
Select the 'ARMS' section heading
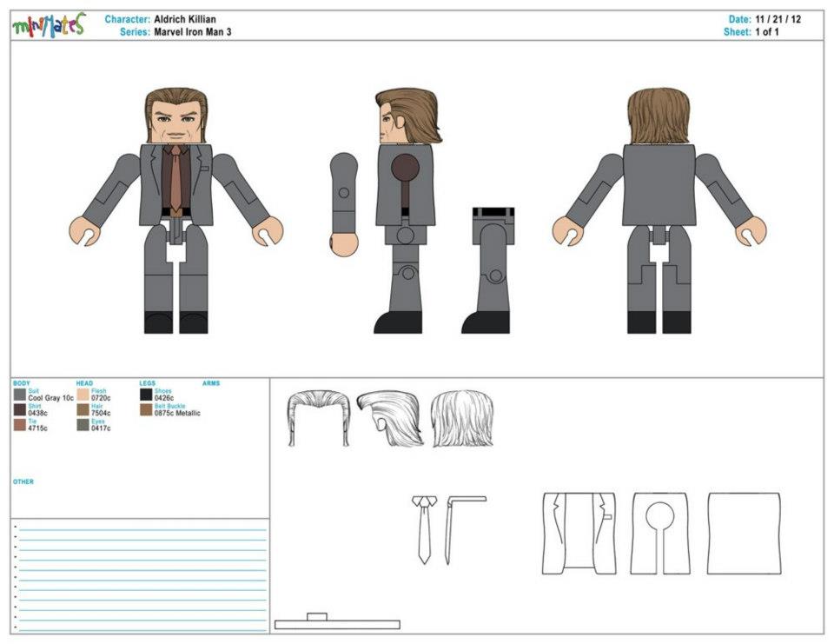click(x=211, y=383)
